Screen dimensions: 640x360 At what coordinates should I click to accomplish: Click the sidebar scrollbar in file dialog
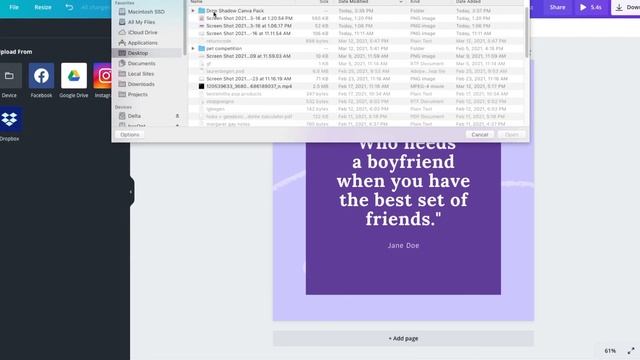pyautogui.click(x=185, y=29)
